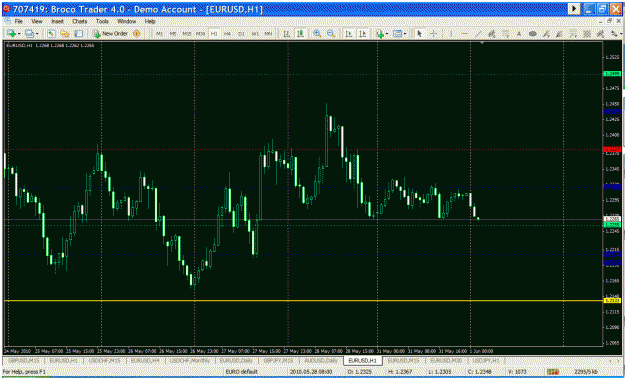Click the EURO default profile status

pos(242,372)
